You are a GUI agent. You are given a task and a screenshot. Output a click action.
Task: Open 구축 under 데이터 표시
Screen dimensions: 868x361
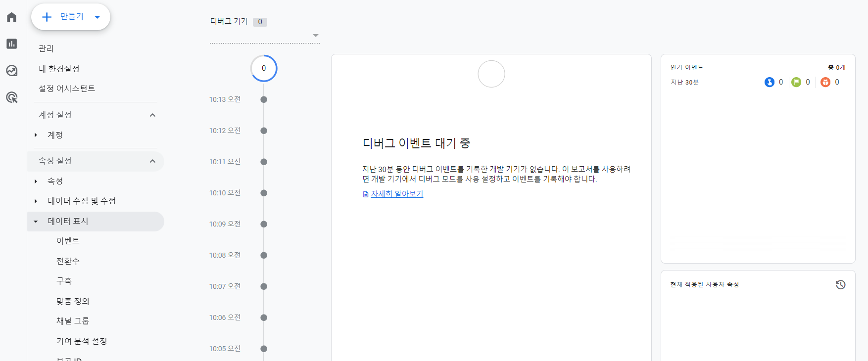click(64, 281)
